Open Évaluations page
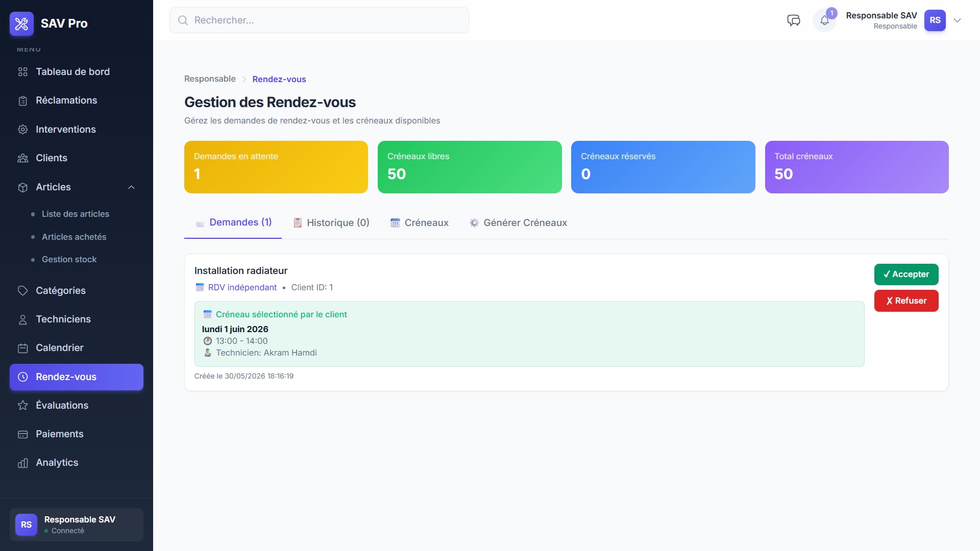This screenshot has height=551, width=980. point(77,406)
